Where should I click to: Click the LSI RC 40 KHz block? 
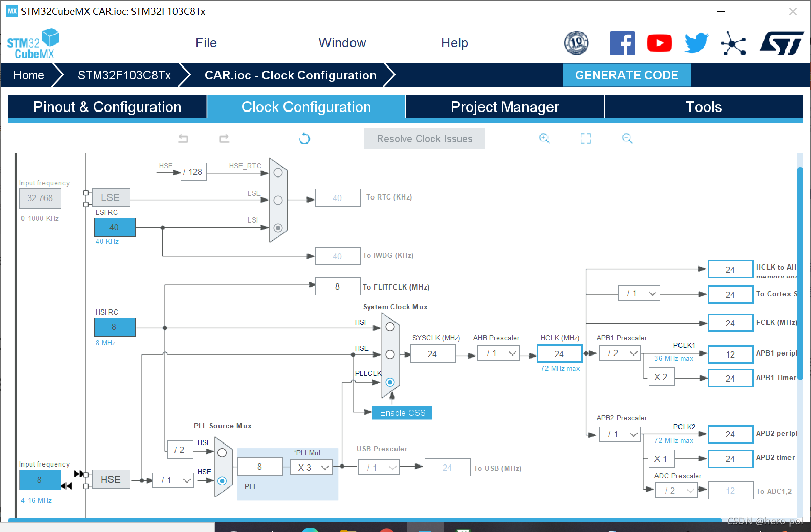pos(115,227)
